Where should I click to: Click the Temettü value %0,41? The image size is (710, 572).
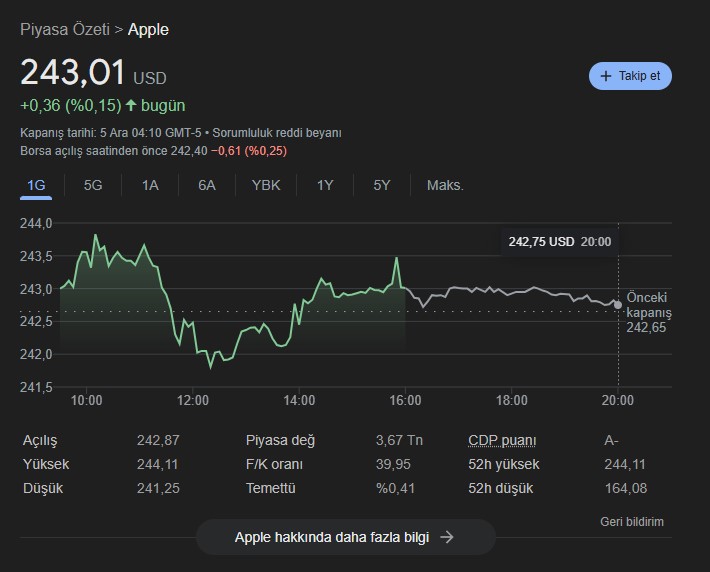coord(395,488)
